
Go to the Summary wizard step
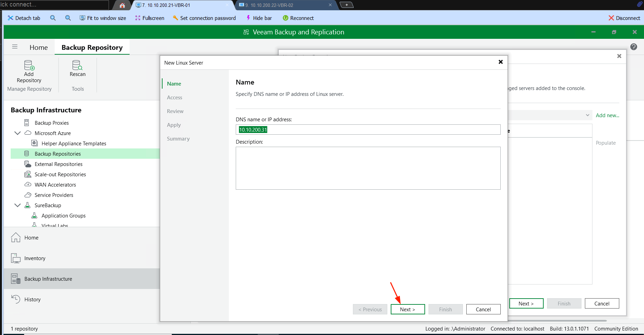(x=178, y=138)
